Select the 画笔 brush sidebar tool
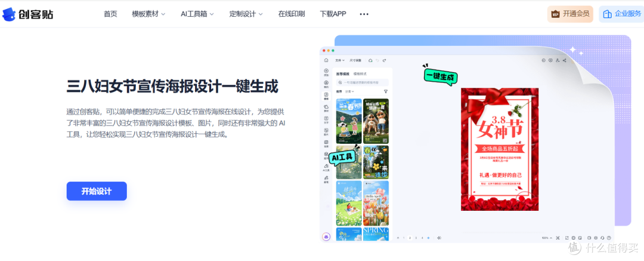Screen dimensions: 644x261 (326, 180)
